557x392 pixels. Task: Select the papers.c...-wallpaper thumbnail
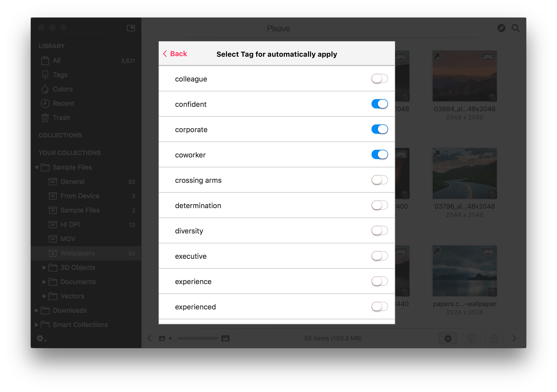(x=465, y=271)
